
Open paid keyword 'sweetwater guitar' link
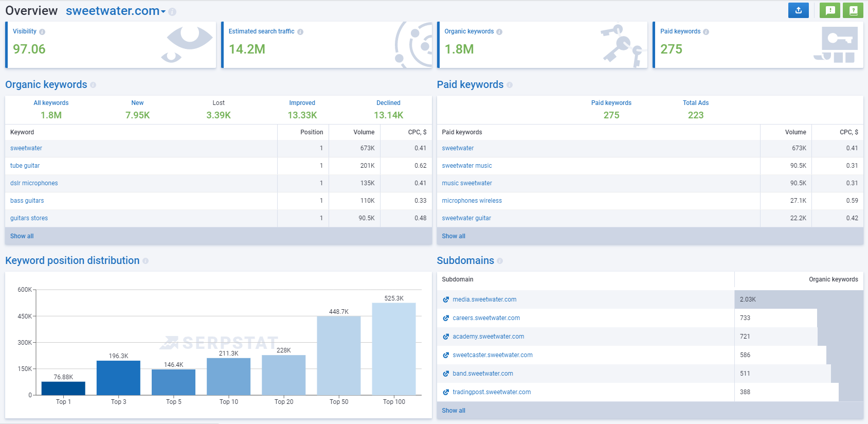coord(466,218)
